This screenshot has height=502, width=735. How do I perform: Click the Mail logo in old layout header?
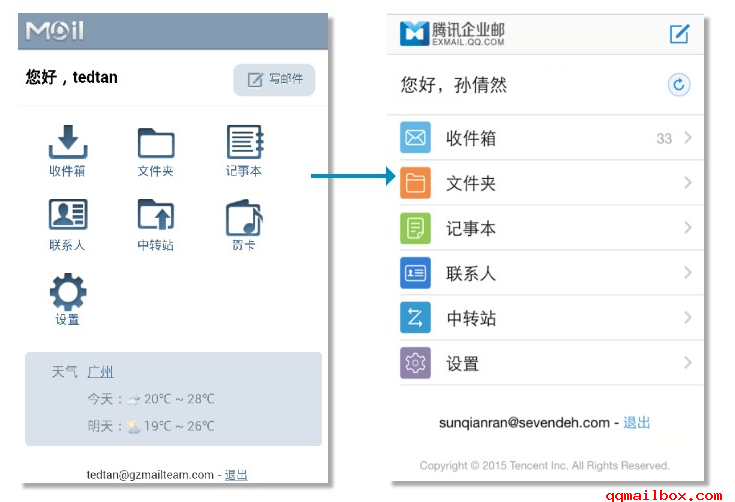click(55, 31)
